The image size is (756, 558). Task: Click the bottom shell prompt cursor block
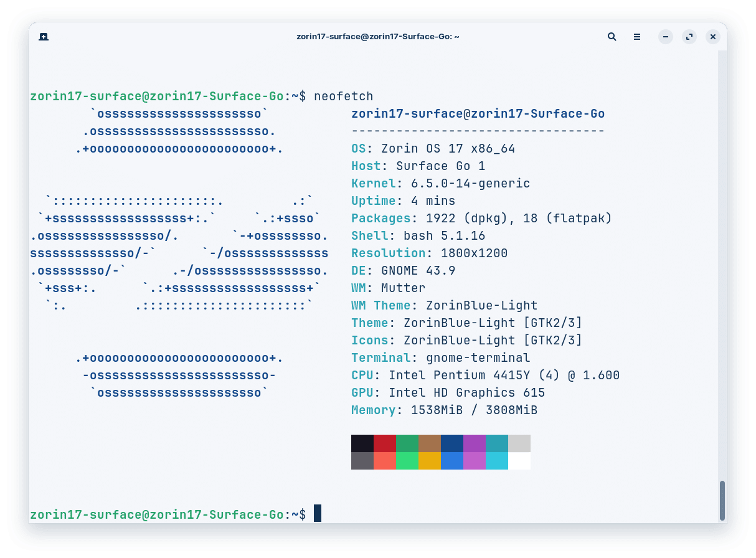pyautogui.click(x=318, y=513)
